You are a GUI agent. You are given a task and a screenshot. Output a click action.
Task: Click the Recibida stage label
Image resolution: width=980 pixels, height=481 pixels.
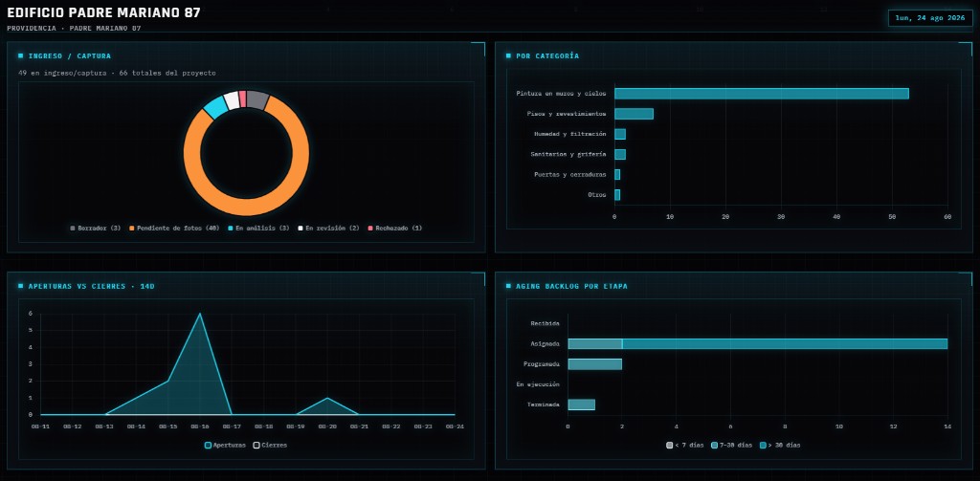[545, 323]
